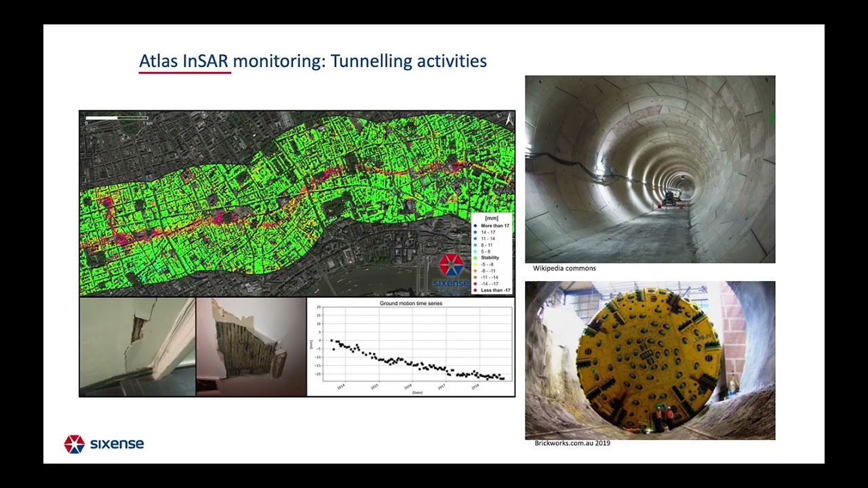Click the 'Brickworks.com.au 2019' caption
868x488 pixels.
click(x=572, y=443)
